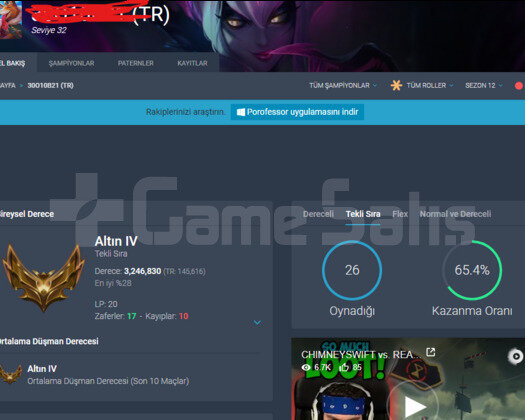The image size is (525, 420).
Task: Open the TÜM ROLLER dropdown
Action: 430,85
